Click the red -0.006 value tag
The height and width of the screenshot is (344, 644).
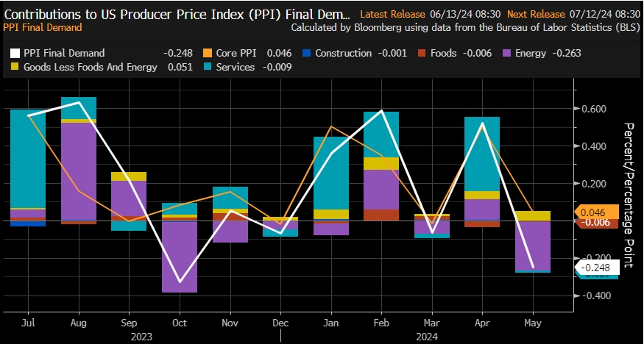click(596, 223)
